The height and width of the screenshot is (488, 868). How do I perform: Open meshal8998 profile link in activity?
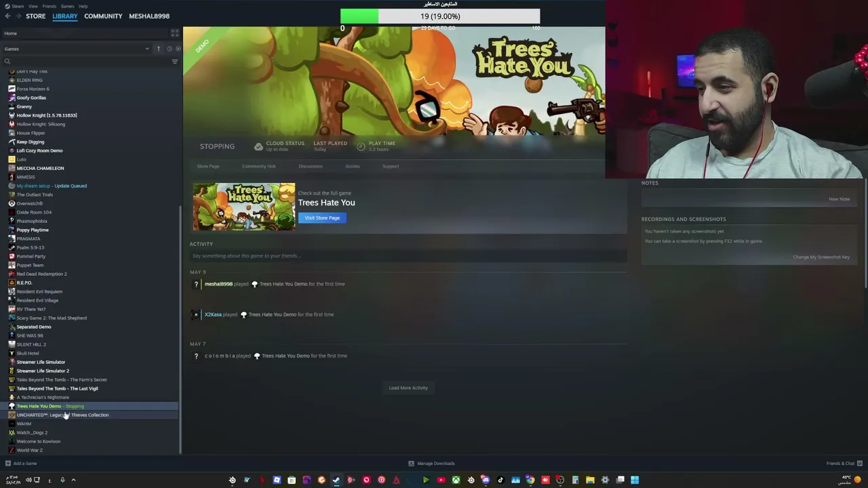click(x=218, y=284)
